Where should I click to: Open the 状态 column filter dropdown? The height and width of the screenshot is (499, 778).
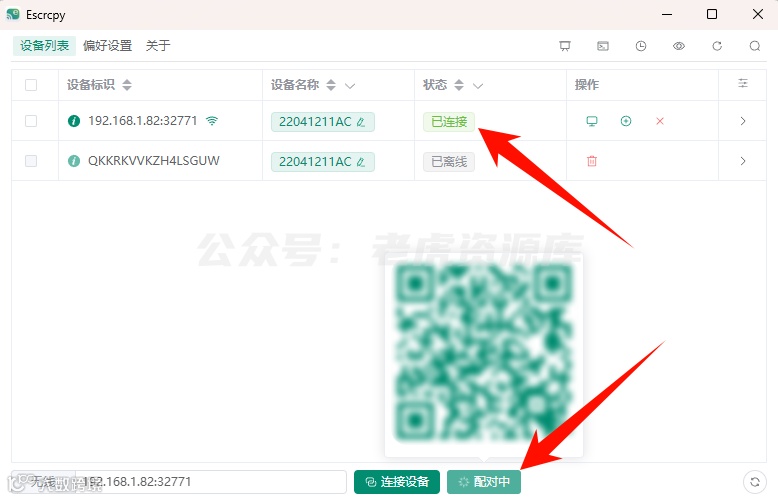(478, 86)
